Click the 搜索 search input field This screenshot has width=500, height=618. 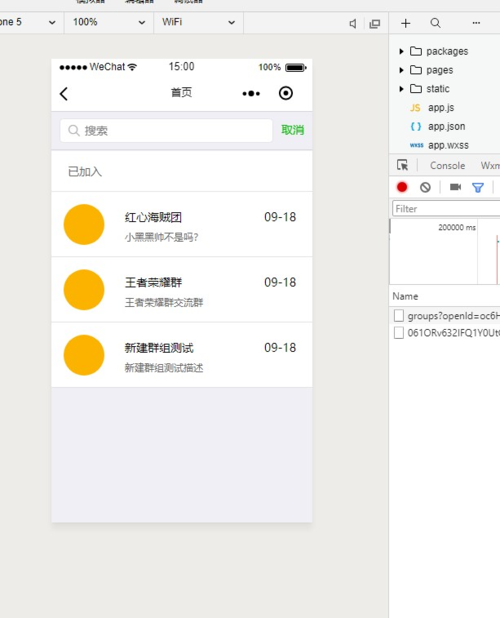166,130
